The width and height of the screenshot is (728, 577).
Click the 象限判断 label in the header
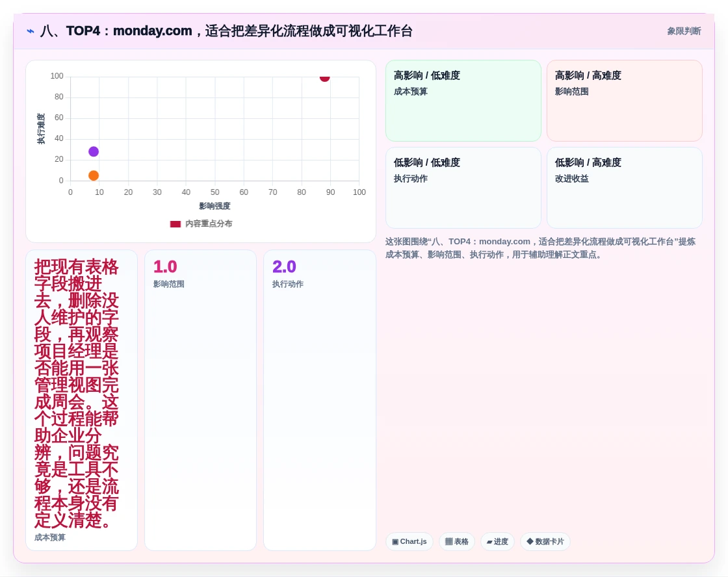click(684, 31)
